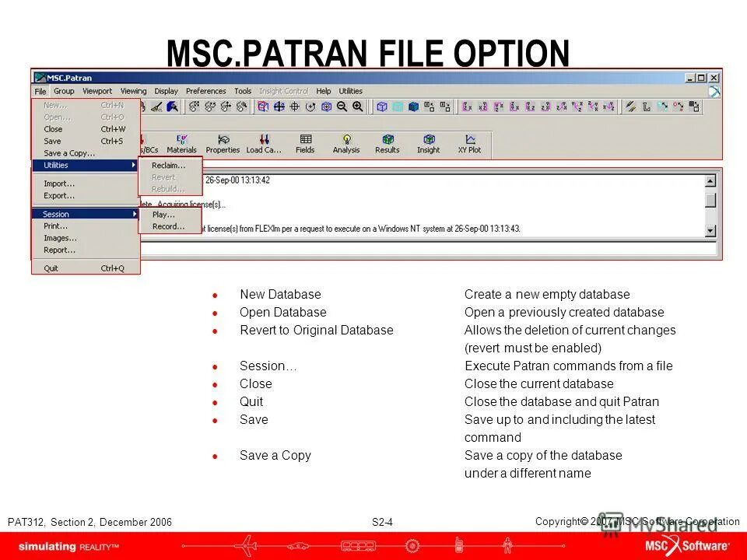Close the MSC.Patran window
Screen dimensions: 747x560
[714, 78]
